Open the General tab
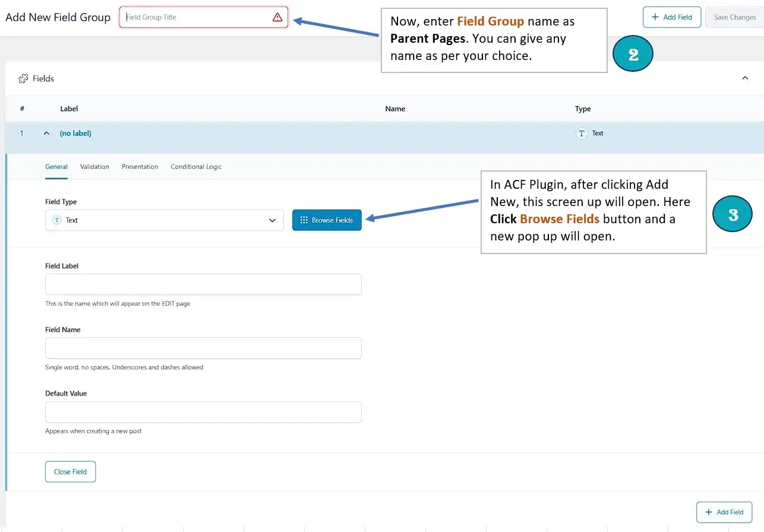Viewport: 764px width, 532px height. point(56,167)
